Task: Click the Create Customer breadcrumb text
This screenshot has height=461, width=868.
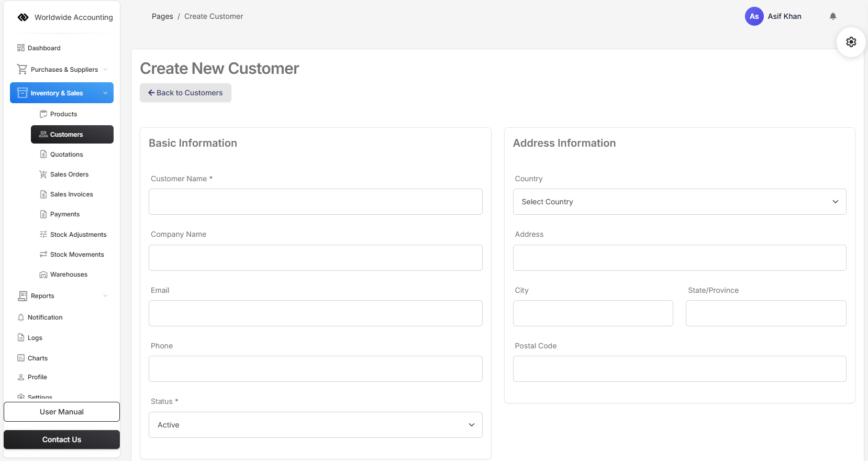Action: click(214, 16)
